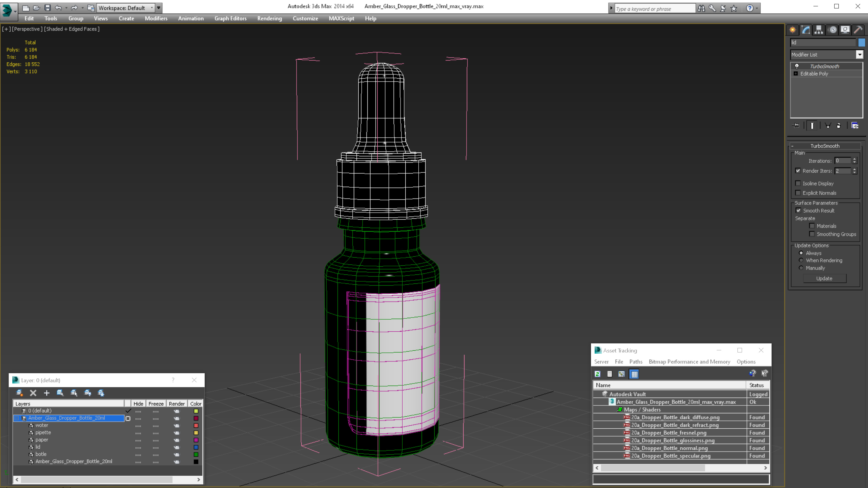Select Always update option
Viewport: 868px width, 488px height.
pyautogui.click(x=801, y=253)
